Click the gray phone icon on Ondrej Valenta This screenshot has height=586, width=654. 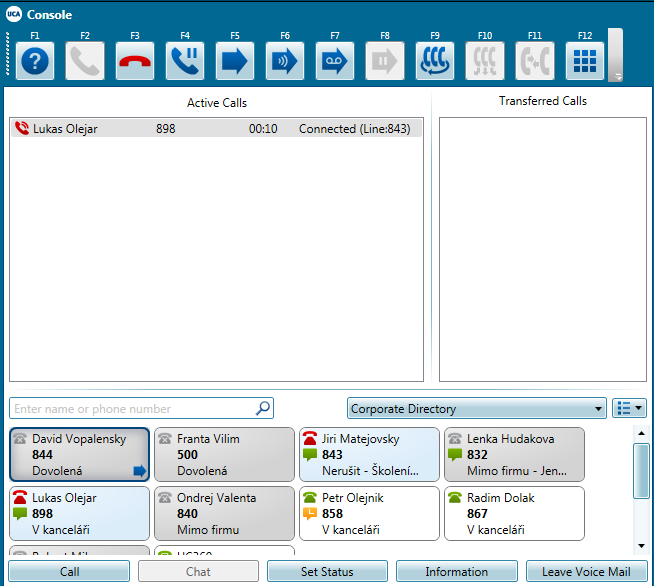165,498
